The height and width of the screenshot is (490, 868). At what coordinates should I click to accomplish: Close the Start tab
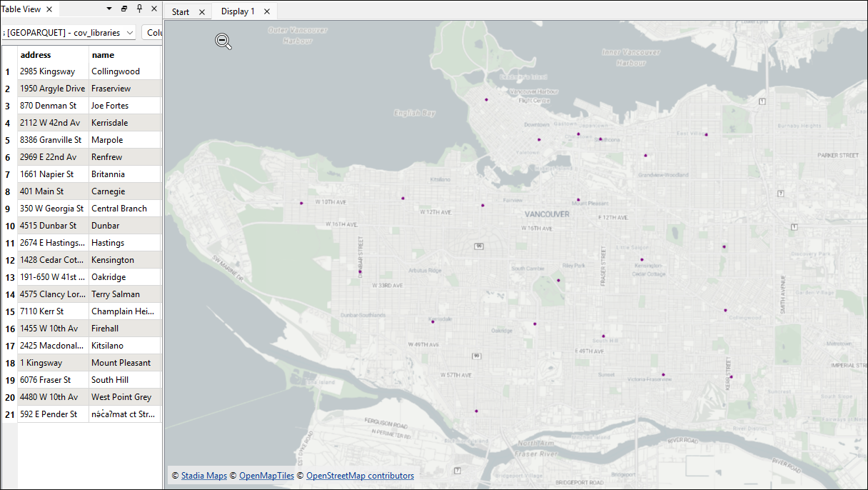[201, 12]
